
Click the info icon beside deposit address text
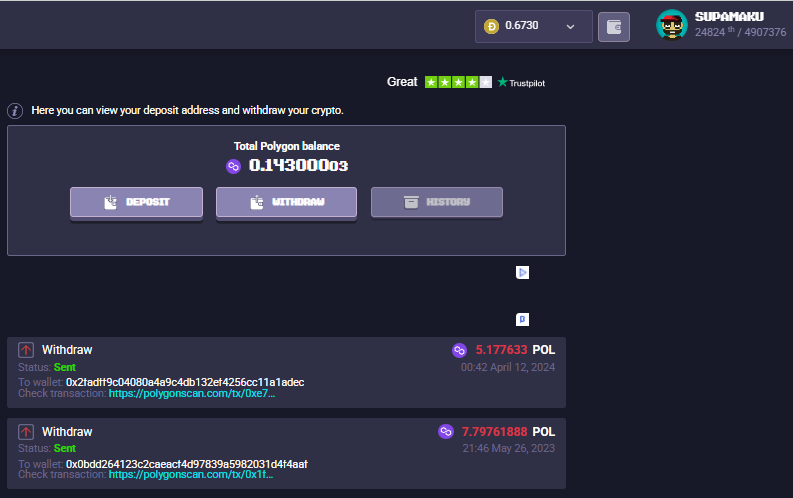point(15,111)
